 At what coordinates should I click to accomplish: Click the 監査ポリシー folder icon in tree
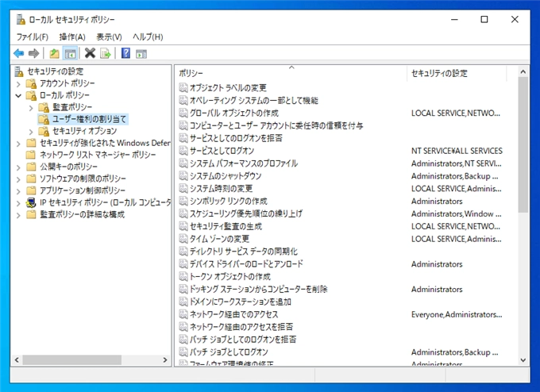point(44,107)
